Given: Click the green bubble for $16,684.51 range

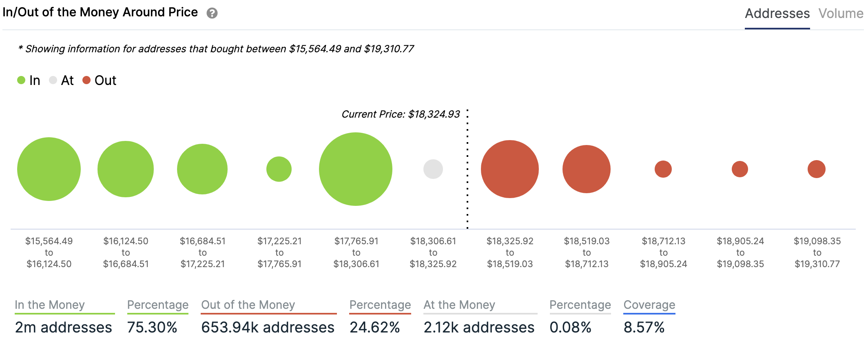Looking at the screenshot, I should click(202, 169).
